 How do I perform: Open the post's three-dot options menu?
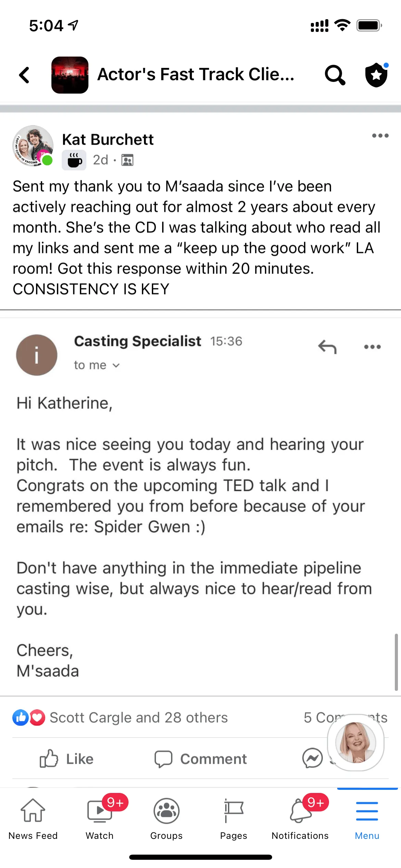point(380,136)
